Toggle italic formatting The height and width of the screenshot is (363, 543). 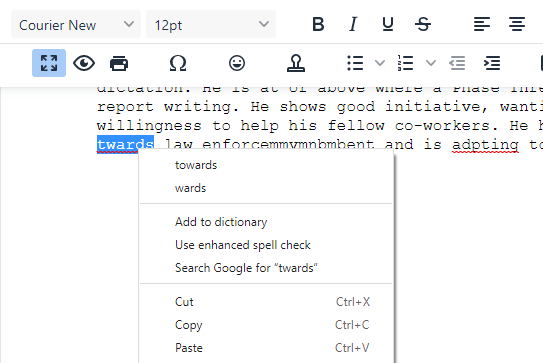click(353, 24)
